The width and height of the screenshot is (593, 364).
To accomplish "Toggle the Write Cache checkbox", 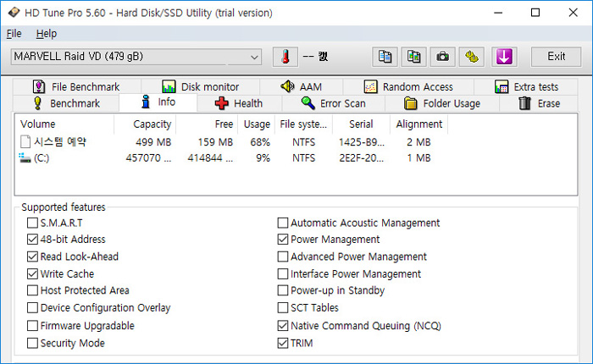I will (x=32, y=273).
